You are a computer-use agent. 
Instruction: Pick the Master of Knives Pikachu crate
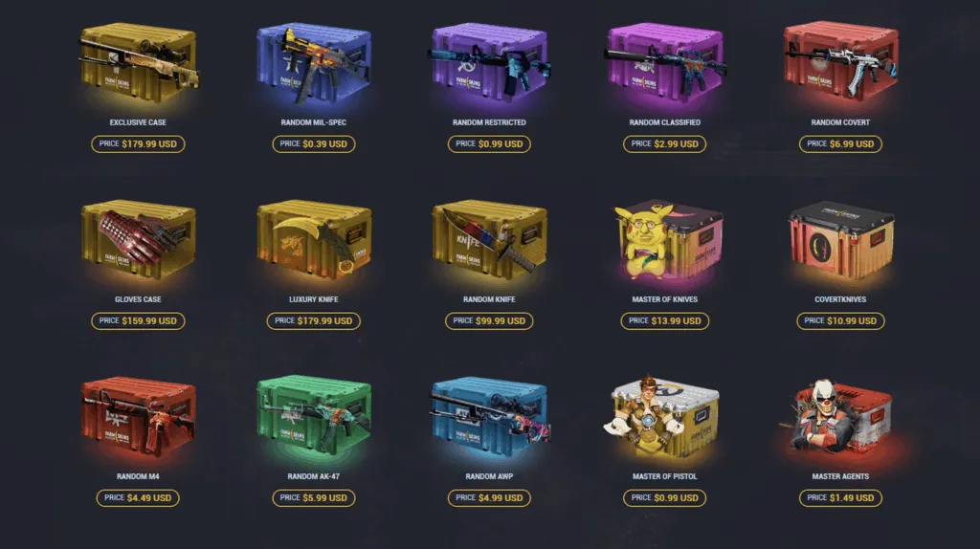coord(665,240)
